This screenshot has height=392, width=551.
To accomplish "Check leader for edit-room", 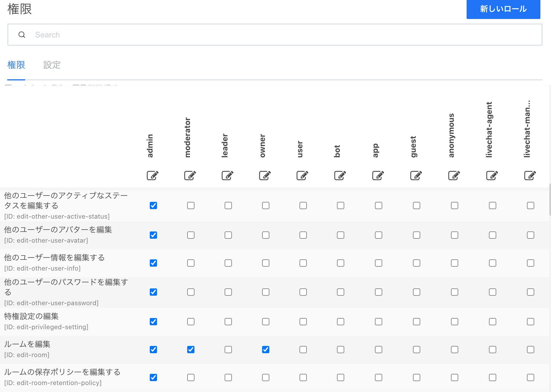I will coord(228,350).
